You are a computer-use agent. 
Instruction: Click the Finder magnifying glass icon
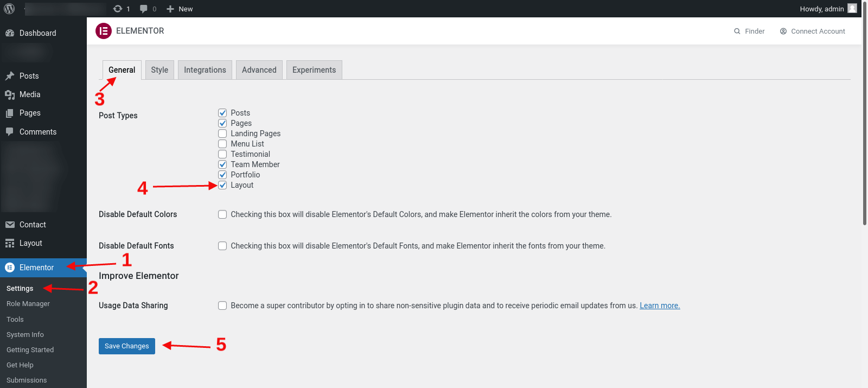coord(737,31)
